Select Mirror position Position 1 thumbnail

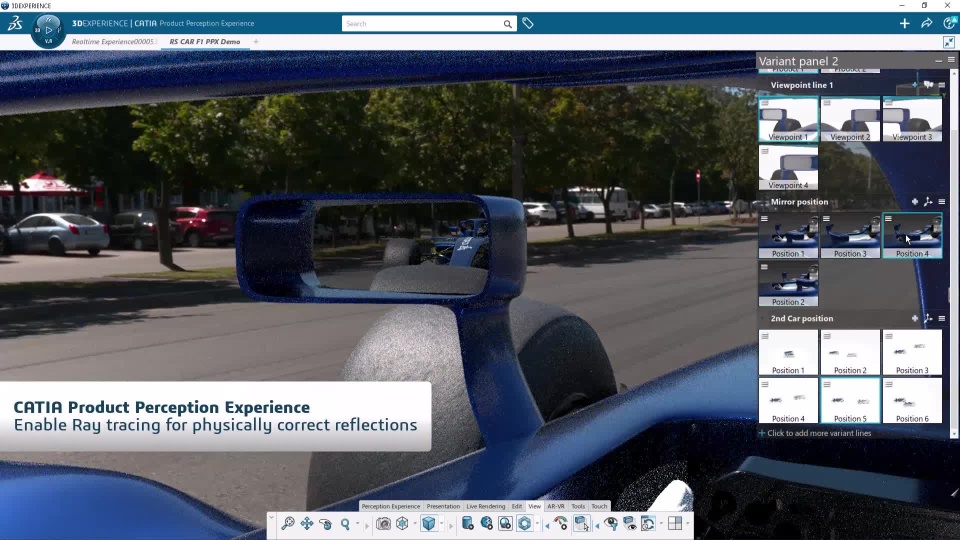(x=788, y=236)
